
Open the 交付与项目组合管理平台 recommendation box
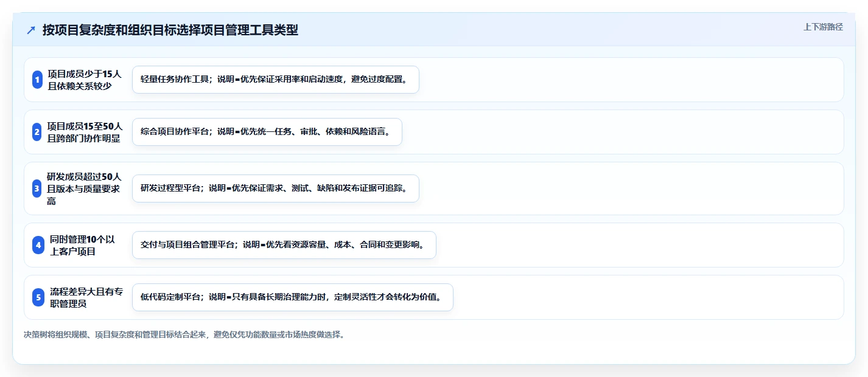[284, 245]
